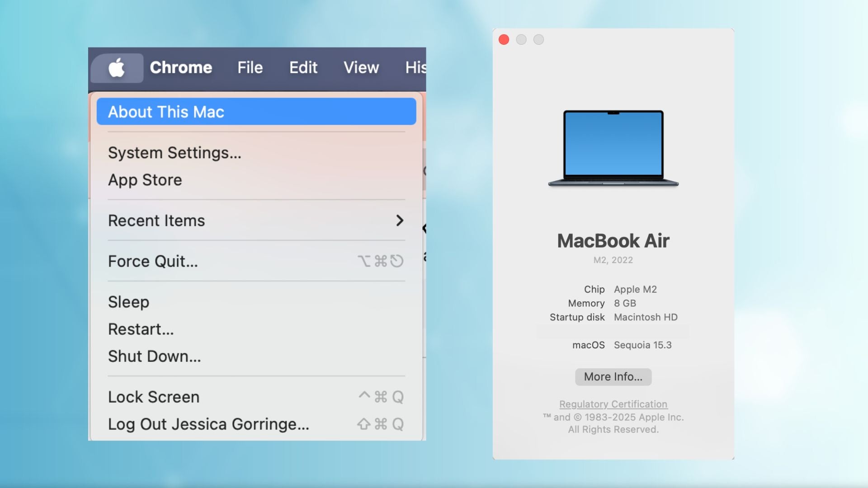Launch App Store from Apple menu
This screenshot has height=488, width=868.
point(256,180)
